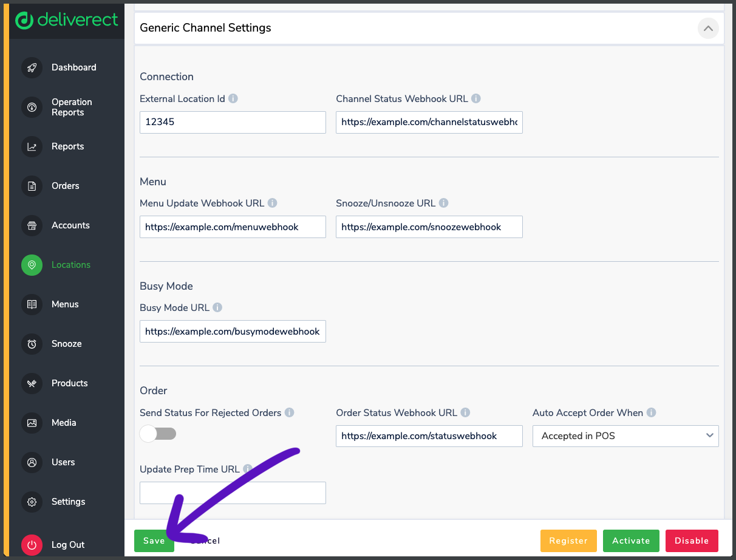The height and width of the screenshot is (560, 736).
Task: Click the Snooze alarm clock icon
Action: (32, 344)
